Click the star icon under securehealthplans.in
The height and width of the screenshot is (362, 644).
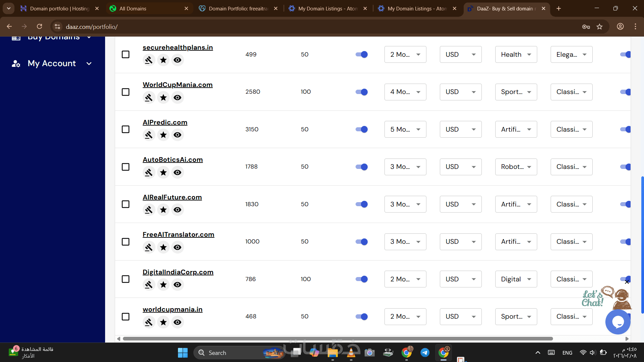coord(164,60)
